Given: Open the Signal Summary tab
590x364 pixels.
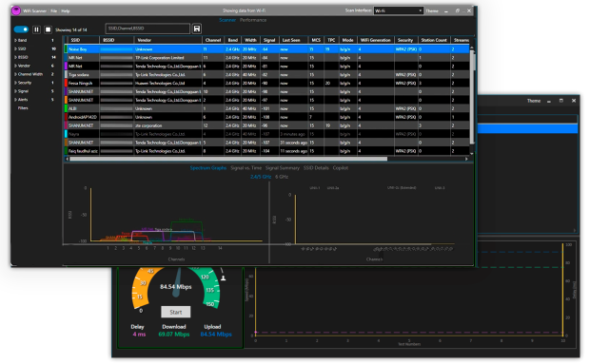Looking at the screenshot, I should (283, 168).
